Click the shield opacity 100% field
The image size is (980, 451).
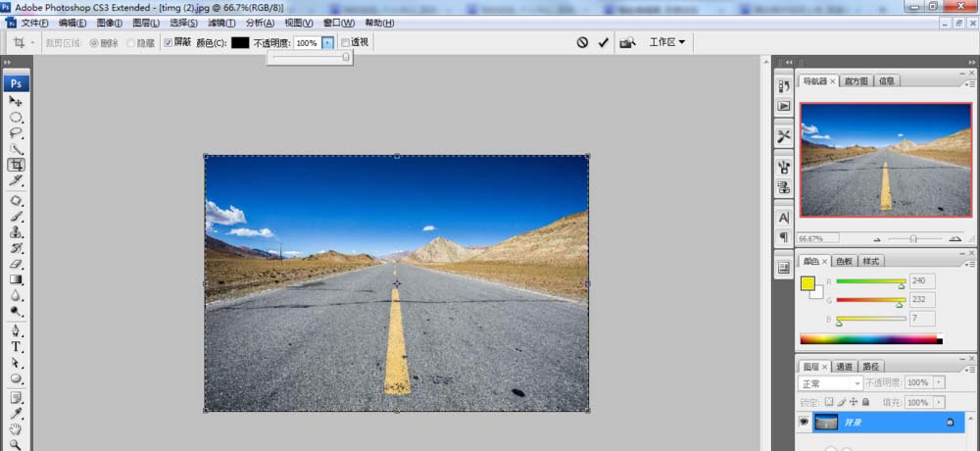307,42
